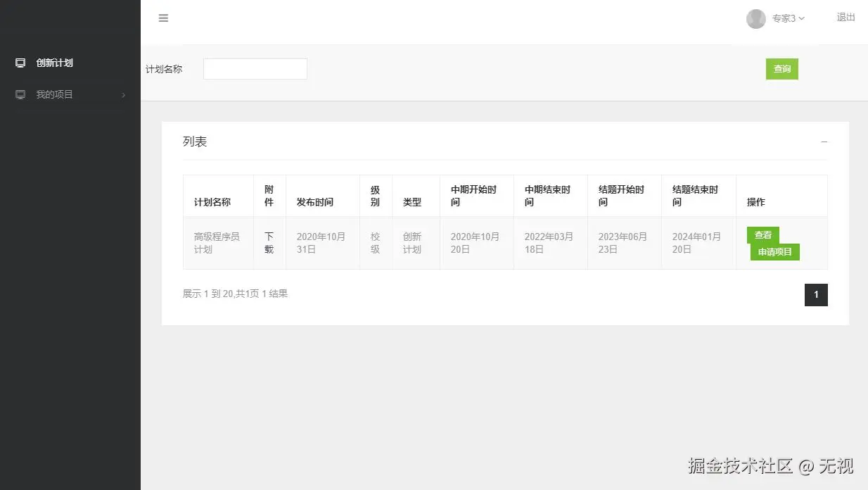
Task: Focus the 计划名称 search input field
Action: (x=255, y=69)
